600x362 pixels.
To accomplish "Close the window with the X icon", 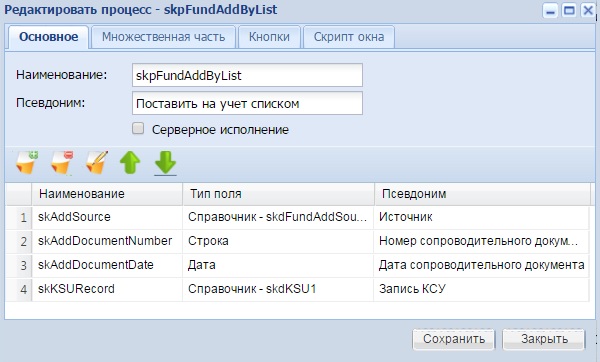I will click(587, 11).
